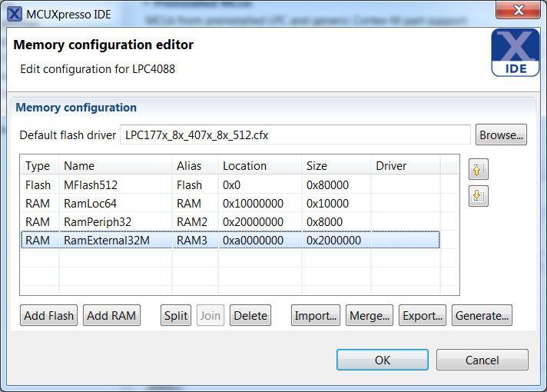The image size is (547, 392).
Task: Click the MCUXpresso IDE title bar icon
Action: [x=15, y=15]
